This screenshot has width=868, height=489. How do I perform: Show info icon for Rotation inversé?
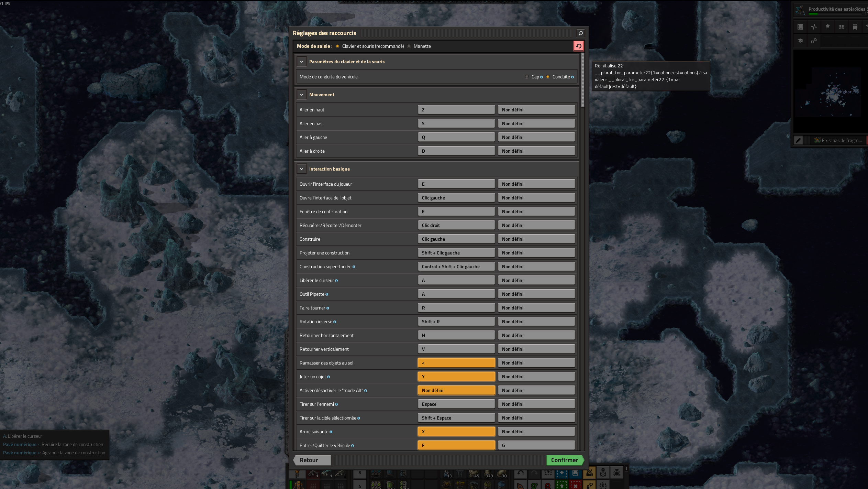(335, 322)
